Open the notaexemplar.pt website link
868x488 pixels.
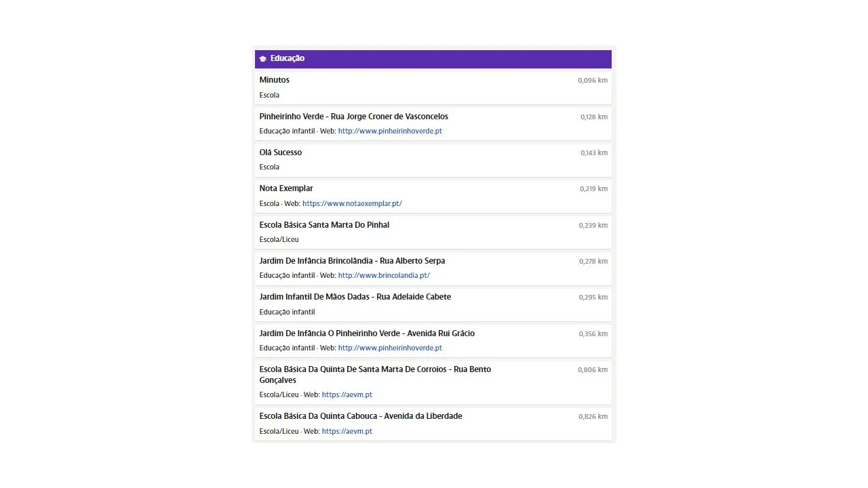tap(352, 203)
